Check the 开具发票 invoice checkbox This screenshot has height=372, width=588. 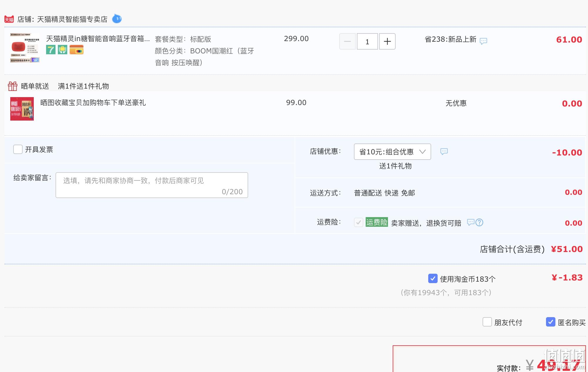coord(18,149)
